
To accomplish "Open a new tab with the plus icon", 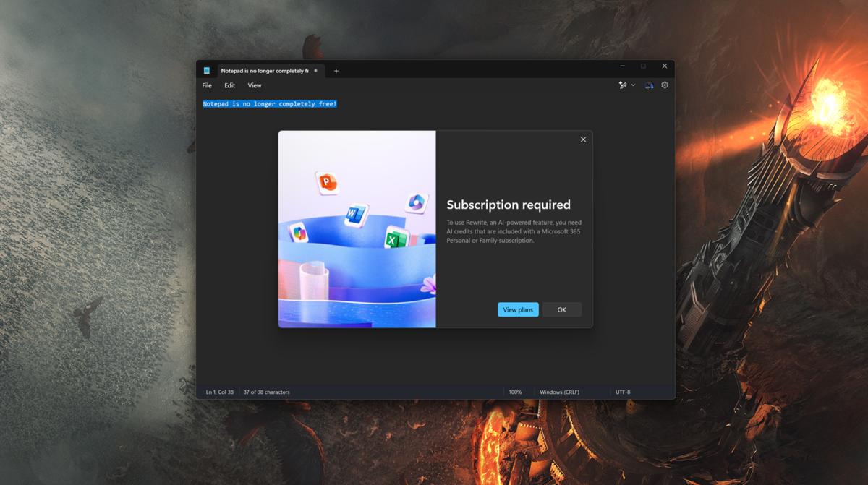I will coord(336,70).
